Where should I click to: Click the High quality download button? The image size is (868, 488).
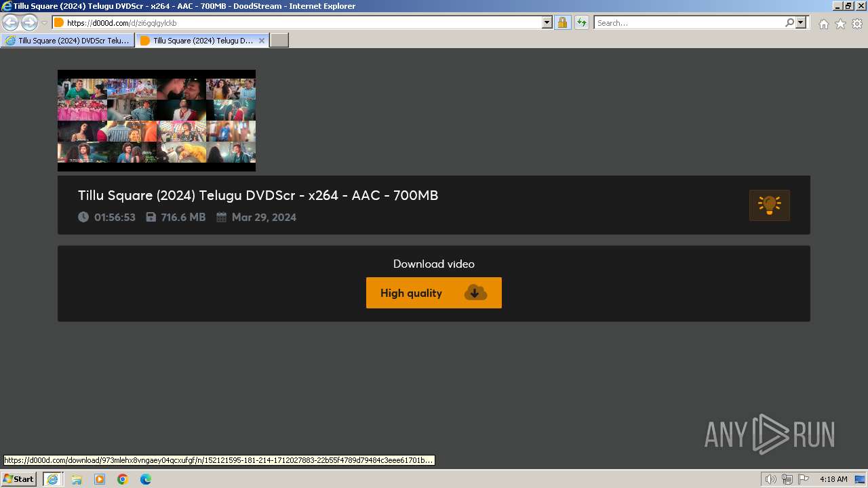pos(434,293)
